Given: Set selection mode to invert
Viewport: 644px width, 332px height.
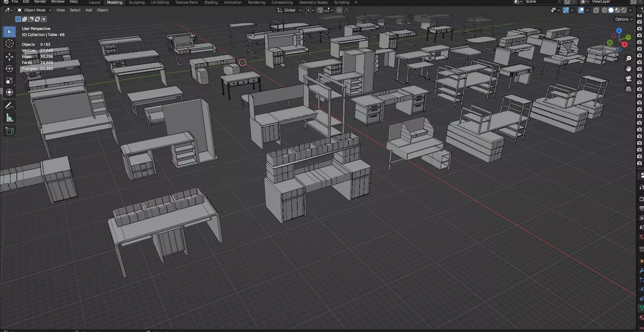Looking at the screenshot, I should 37,19.
